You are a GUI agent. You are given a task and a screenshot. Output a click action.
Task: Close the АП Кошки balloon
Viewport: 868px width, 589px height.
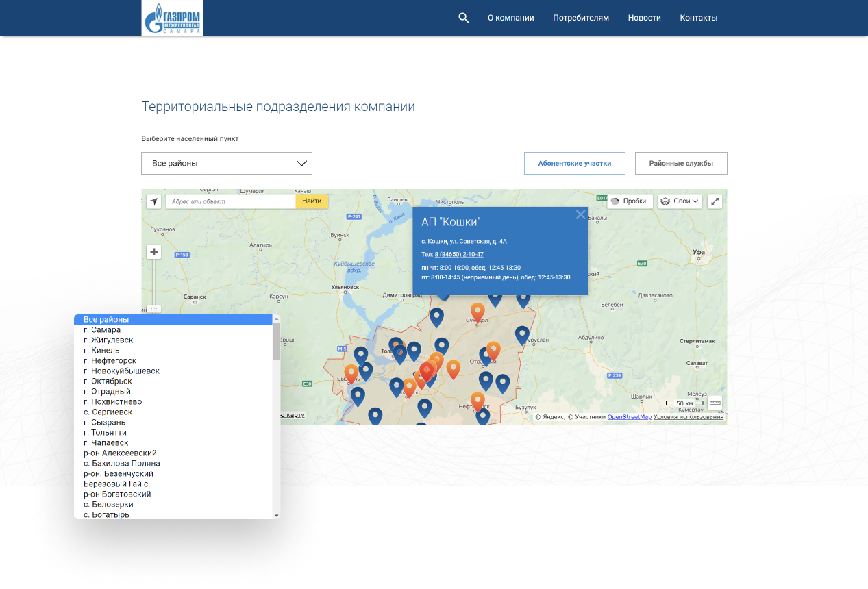coord(580,214)
